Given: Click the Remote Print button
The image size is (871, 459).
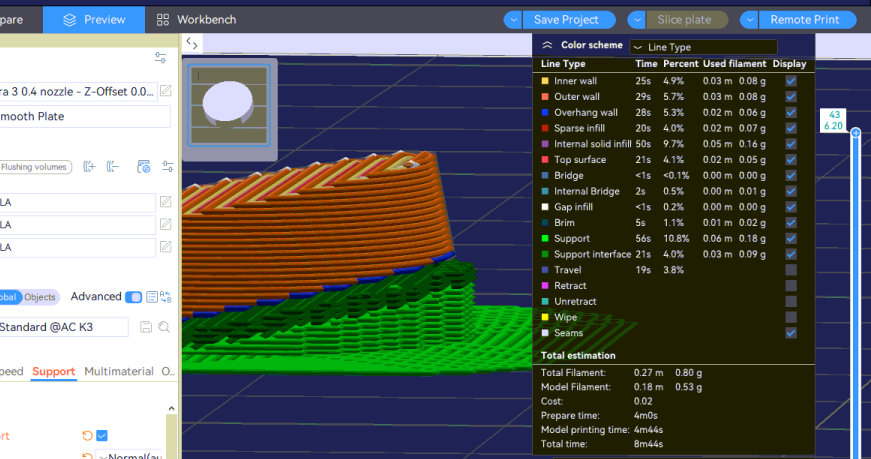Looking at the screenshot, I should [x=808, y=20].
